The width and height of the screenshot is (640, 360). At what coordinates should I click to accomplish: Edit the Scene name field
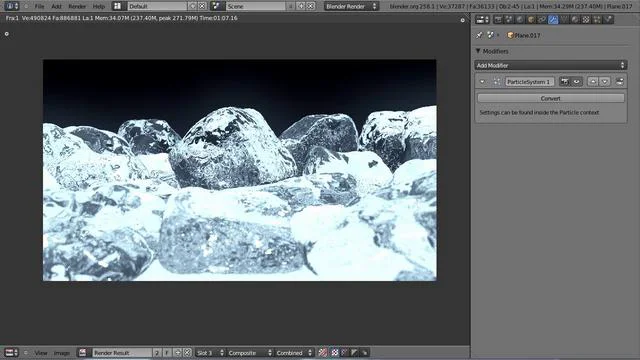(x=256, y=6)
